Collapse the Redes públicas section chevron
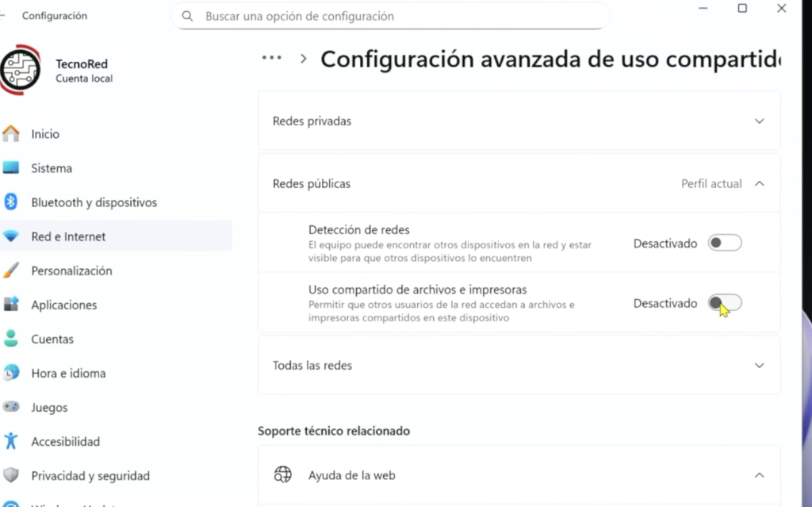Image resolution: width=812 pixels, height=507 pixels. (759, 183)
